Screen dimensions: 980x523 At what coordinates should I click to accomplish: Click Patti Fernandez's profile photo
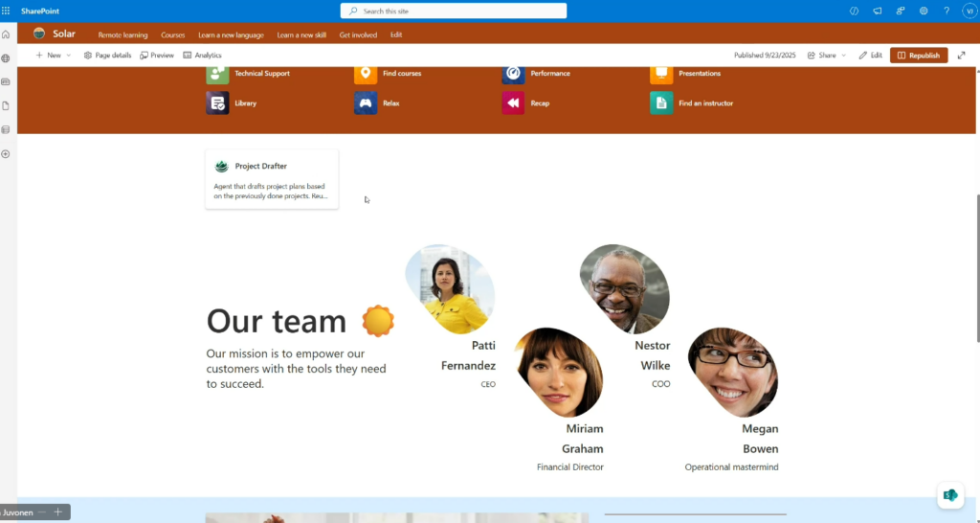click(449, 287)
